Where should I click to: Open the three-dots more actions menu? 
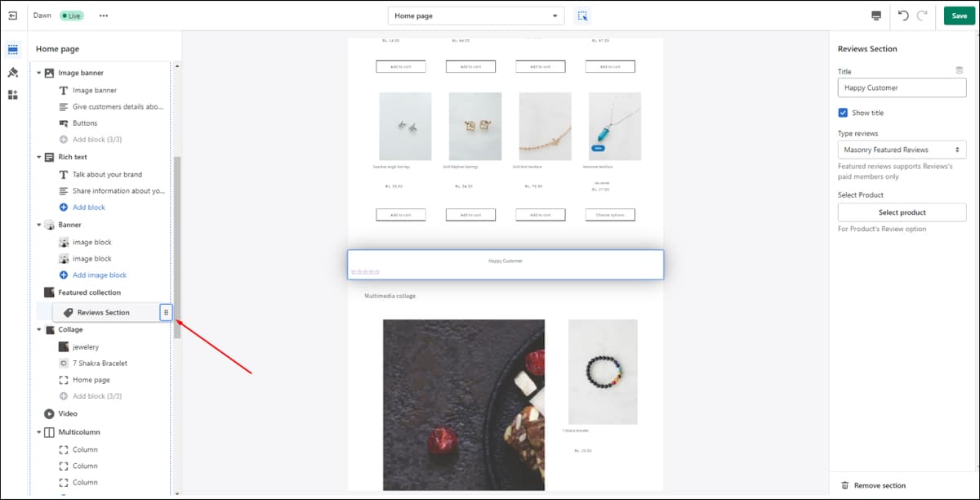(103, 16)
